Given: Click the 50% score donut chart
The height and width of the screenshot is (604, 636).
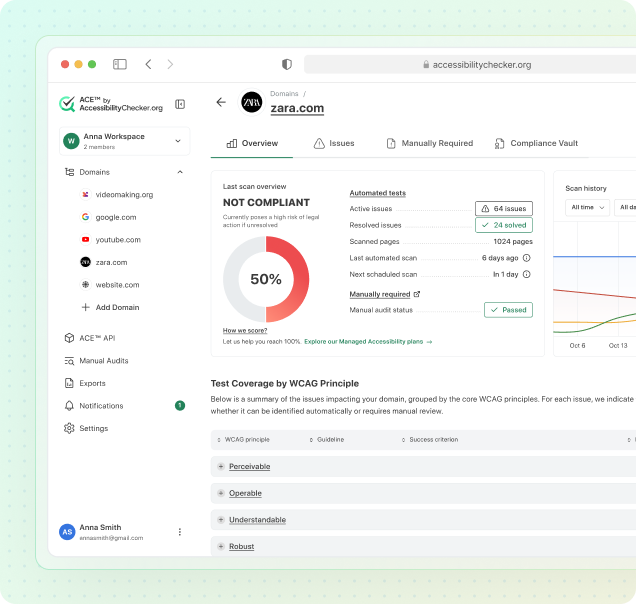Looking at the screenshot, I should tap(266, 279).
